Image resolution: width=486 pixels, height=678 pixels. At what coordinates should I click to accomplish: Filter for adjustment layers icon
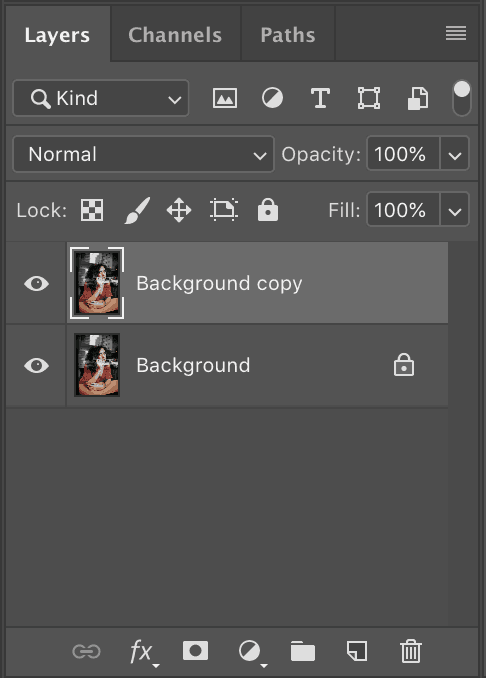pyautogui.click(x=272, y=98)
